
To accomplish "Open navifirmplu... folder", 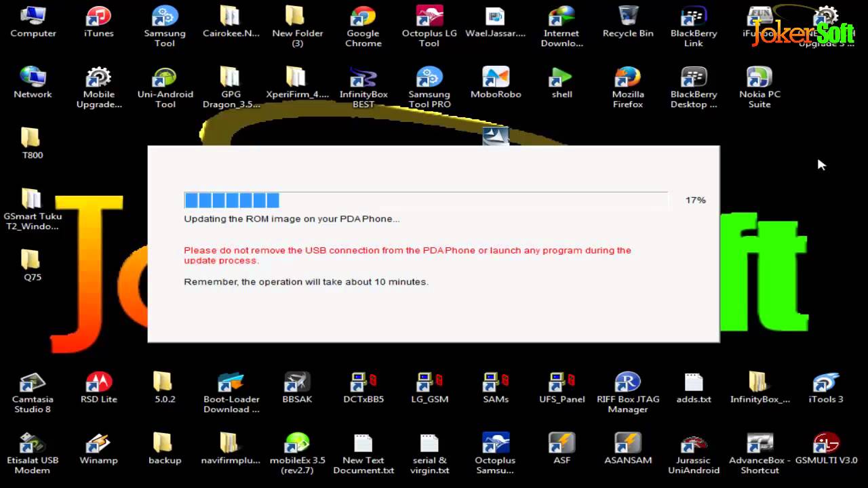I will click(x=231, y=449).
